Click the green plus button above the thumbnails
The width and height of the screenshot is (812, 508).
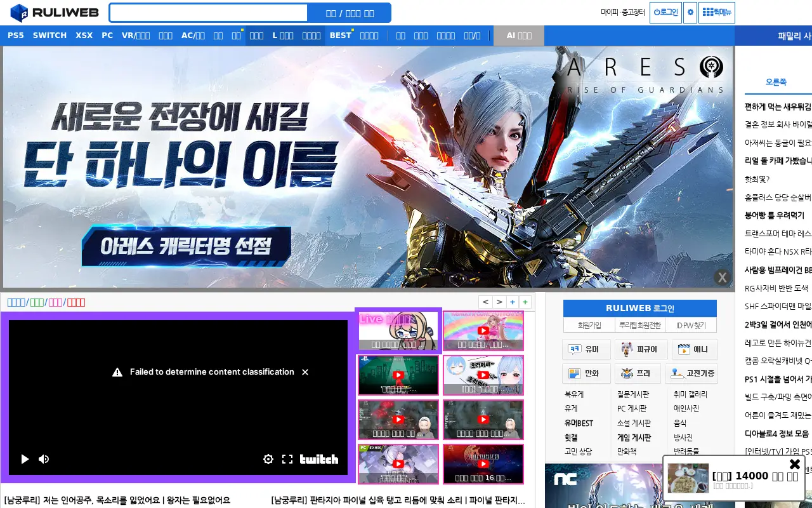point(525,302)
